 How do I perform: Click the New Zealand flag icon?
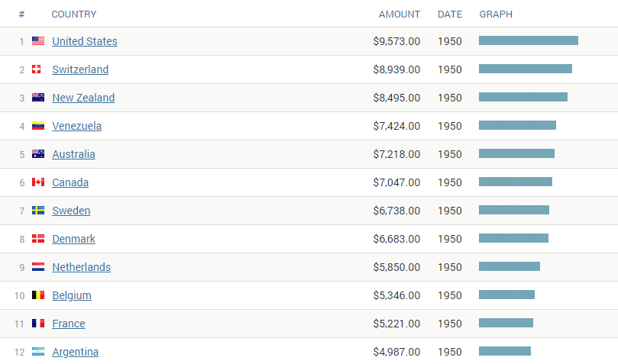pos(38,98)
